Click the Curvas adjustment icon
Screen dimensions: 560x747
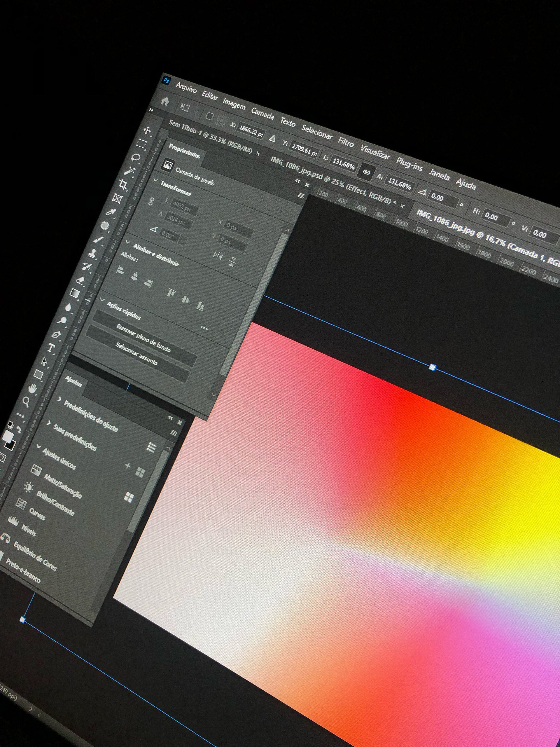point(21,505)
